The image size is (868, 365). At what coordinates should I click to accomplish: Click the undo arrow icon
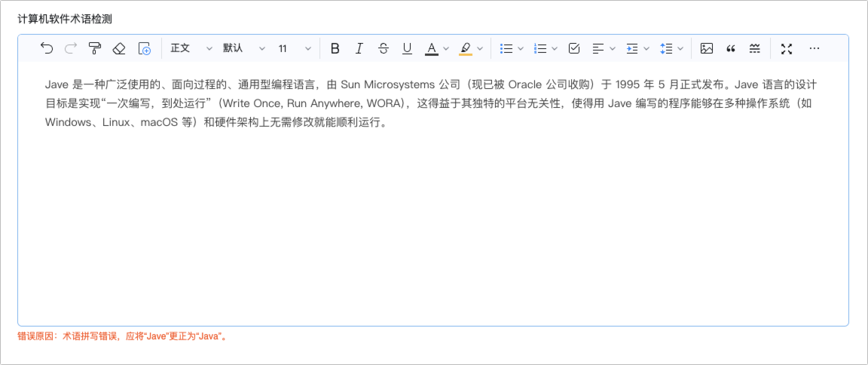[47, 48]
